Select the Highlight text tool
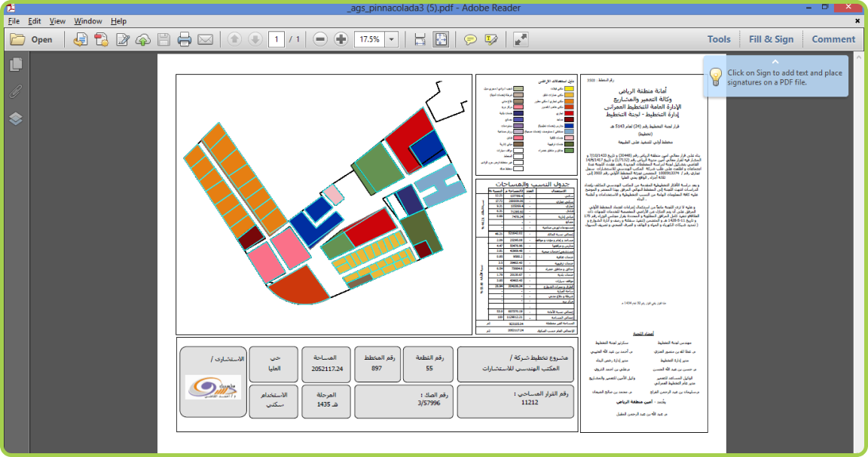Screen dimensions: 868x457 pos(491,39)
